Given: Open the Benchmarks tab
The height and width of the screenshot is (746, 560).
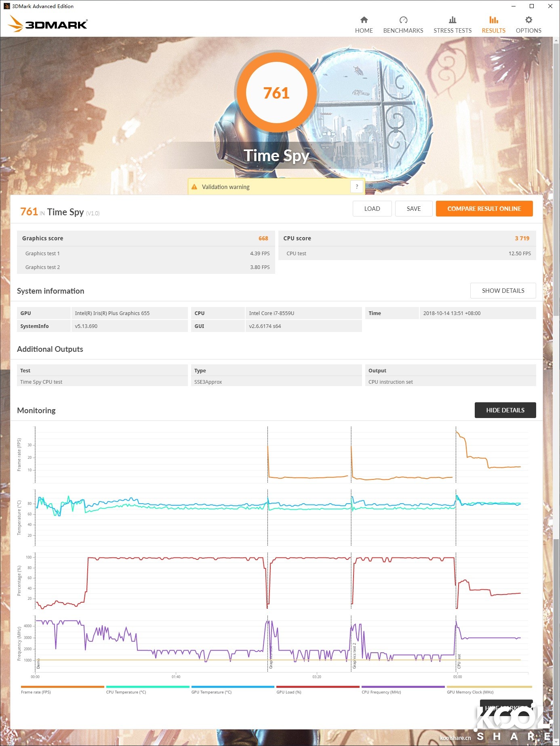Looking at the screenshot, I should [x=403, y=25].
